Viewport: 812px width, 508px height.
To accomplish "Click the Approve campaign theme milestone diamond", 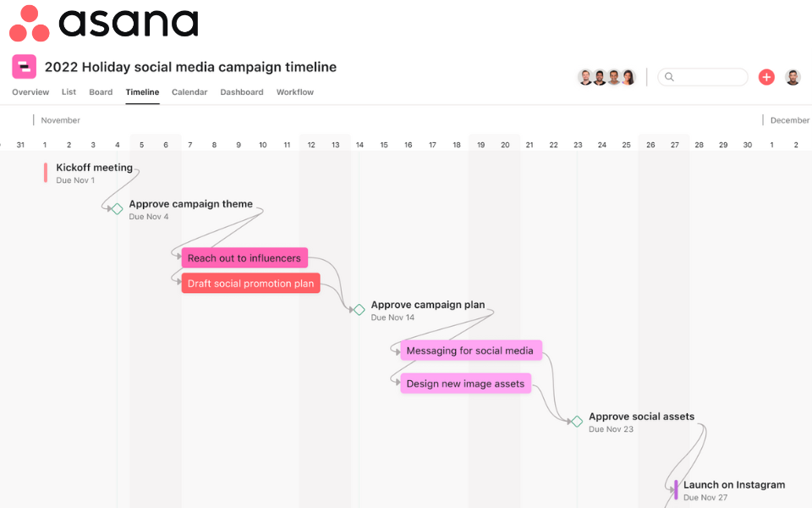I will pos(118,209).
